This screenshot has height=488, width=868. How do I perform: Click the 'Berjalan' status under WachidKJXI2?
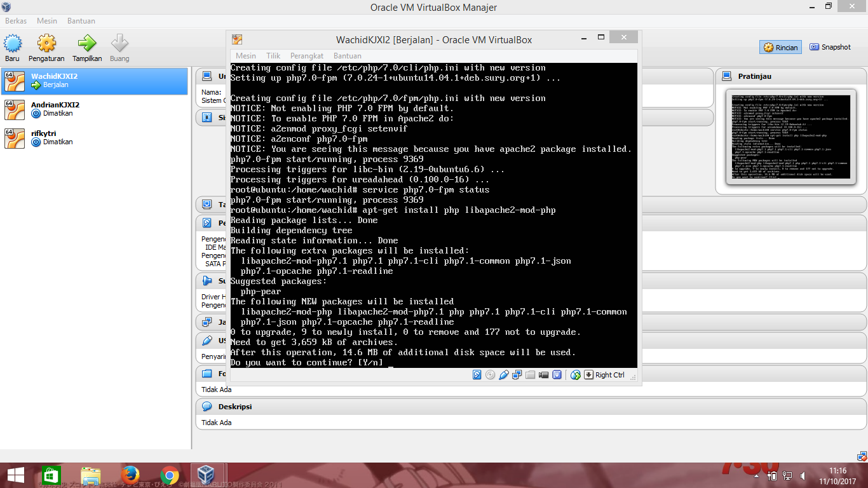(x=56, y=85)
